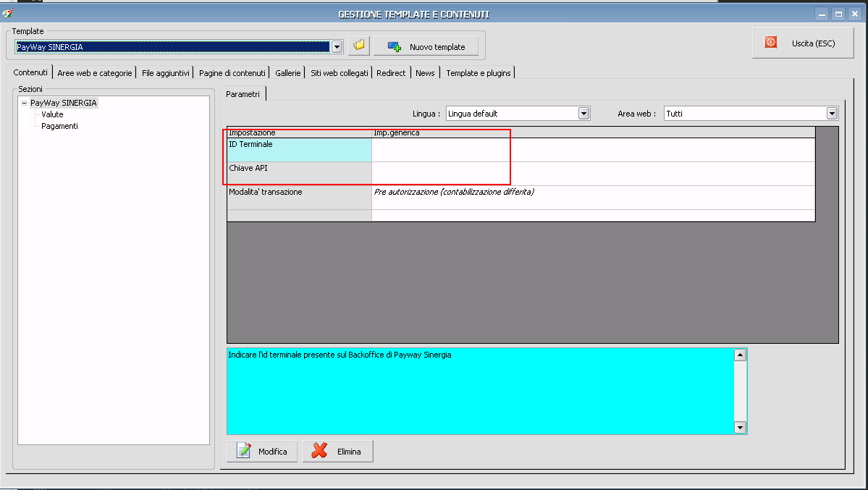Click the Impostazione column header
This screenshot has height=490, width=868.
(x=300, y=133)
